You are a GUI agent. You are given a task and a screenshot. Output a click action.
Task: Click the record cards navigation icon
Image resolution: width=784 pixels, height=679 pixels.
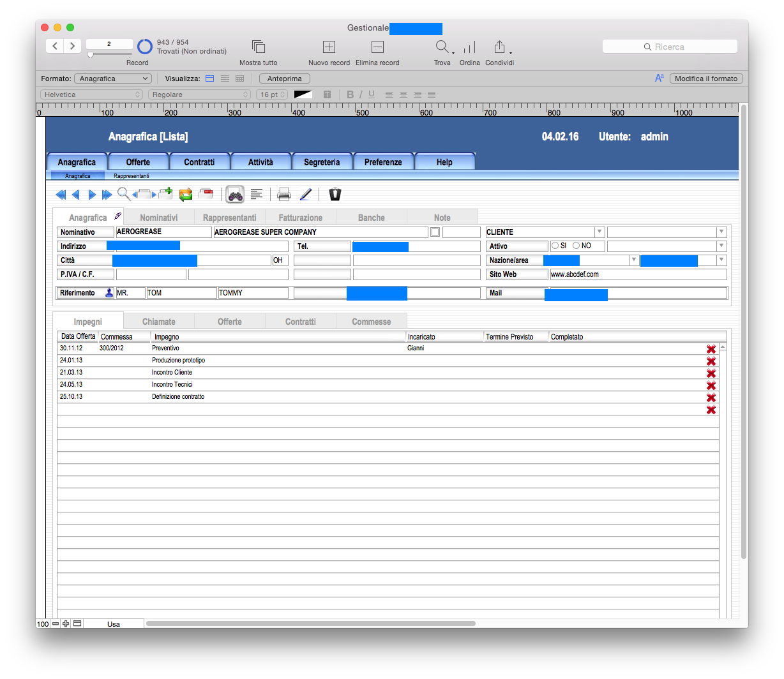coord(144,195)
